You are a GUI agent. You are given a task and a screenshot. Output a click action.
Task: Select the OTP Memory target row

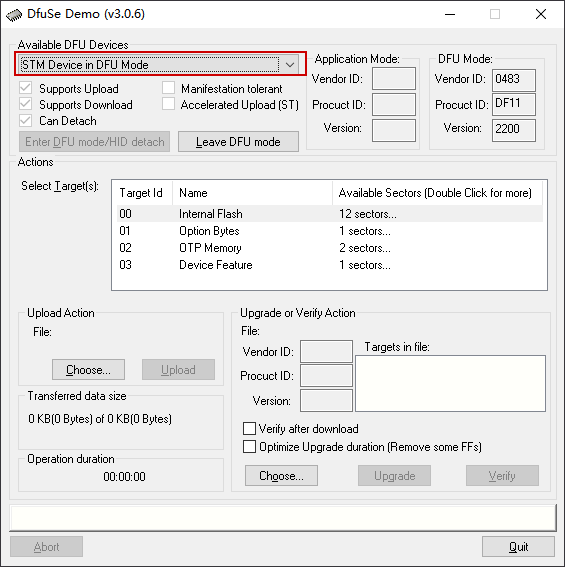330,248
